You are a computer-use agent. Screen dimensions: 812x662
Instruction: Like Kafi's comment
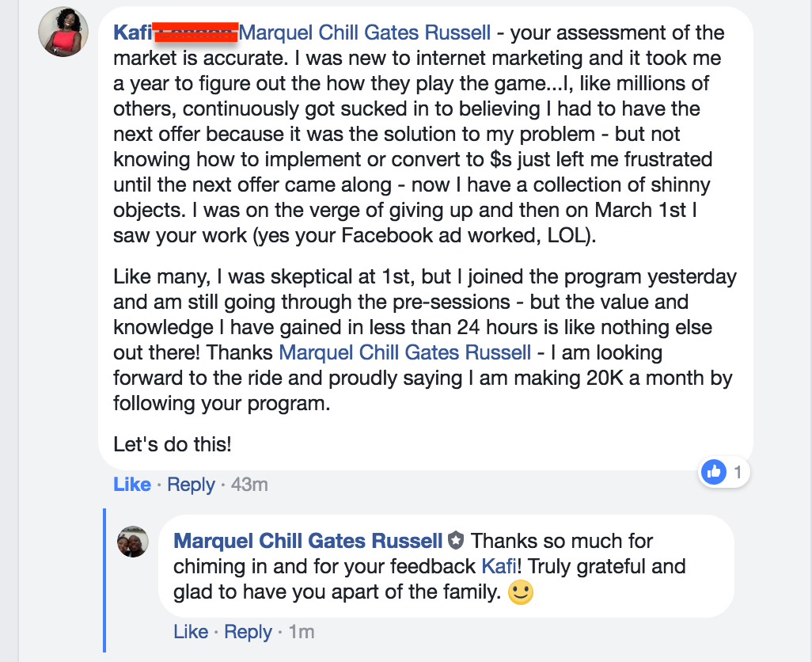click(x=132, y=485)
